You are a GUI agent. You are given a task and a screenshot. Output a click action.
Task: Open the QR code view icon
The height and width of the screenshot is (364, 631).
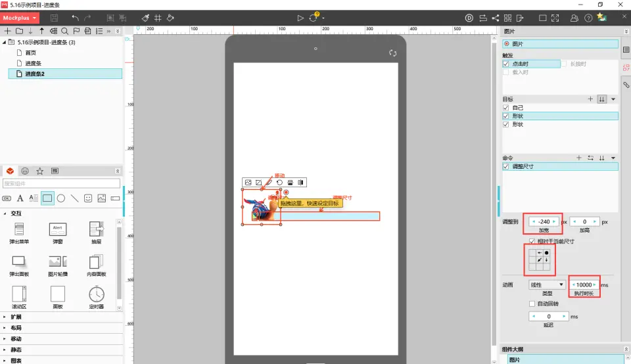[508, 18]
